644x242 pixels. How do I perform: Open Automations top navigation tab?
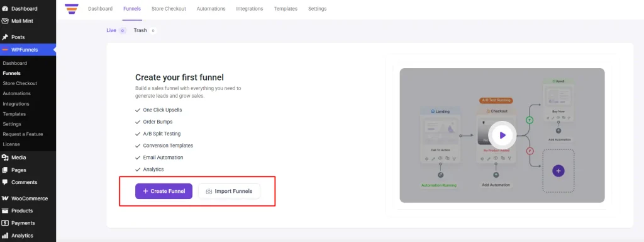[211, 9]
